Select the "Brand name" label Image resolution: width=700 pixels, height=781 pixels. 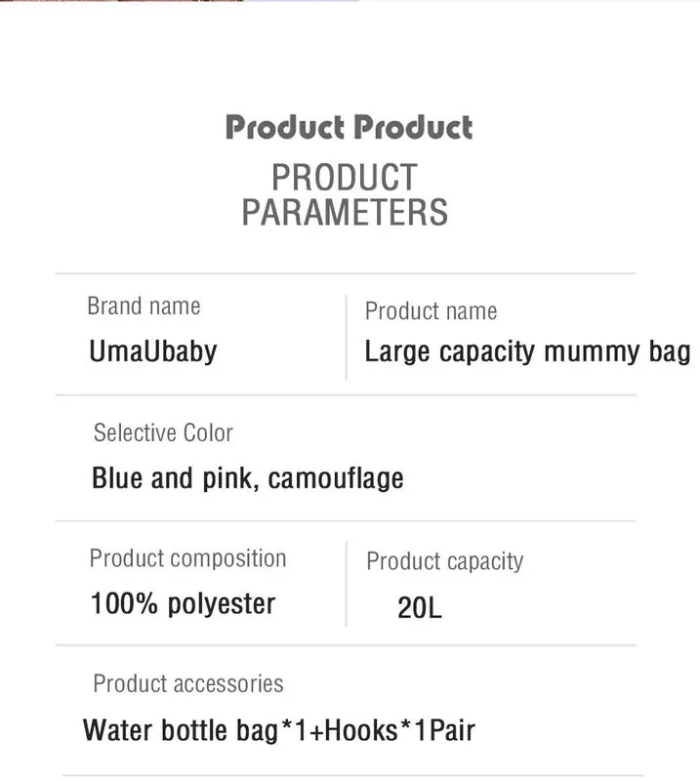pyautogui.click(x=144, y=306)
